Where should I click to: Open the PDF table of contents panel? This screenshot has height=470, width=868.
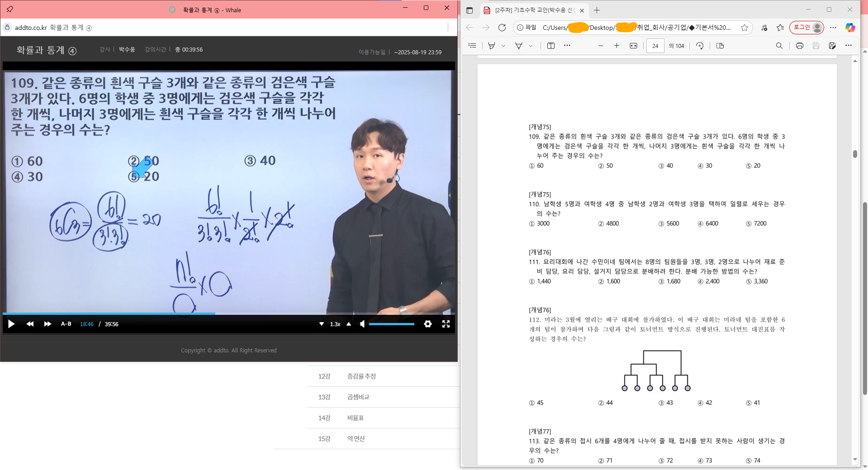[472, 46]
